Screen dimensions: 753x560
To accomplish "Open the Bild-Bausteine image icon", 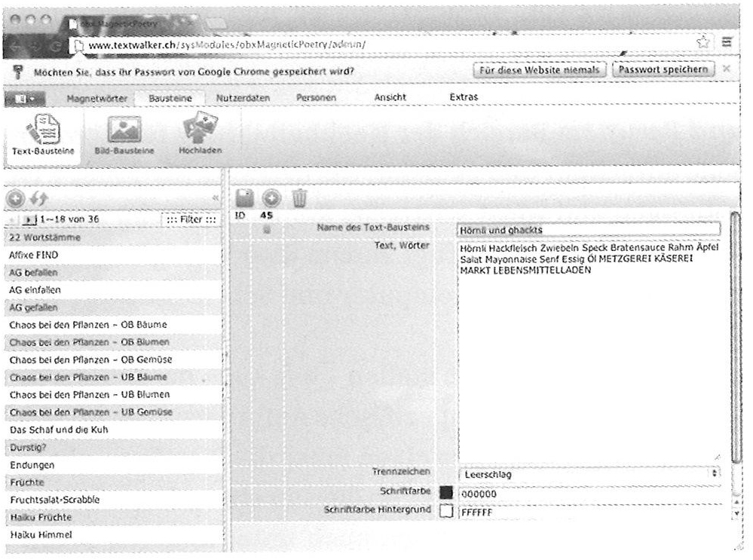I will point(124,131).
